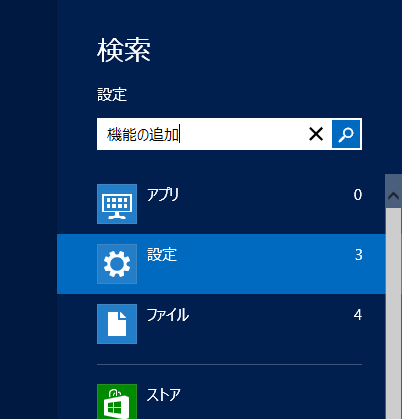
Task: Select the アプリ category label
Action: pos(163,194)
